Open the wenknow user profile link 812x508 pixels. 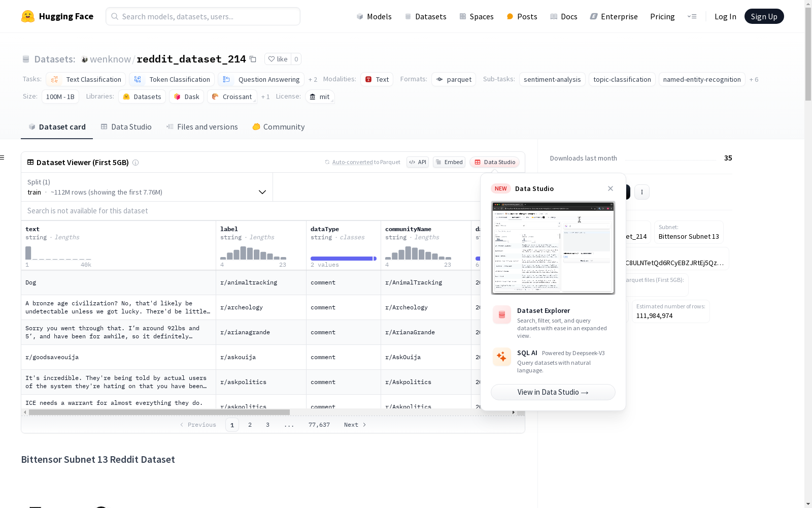click(110, 59)
